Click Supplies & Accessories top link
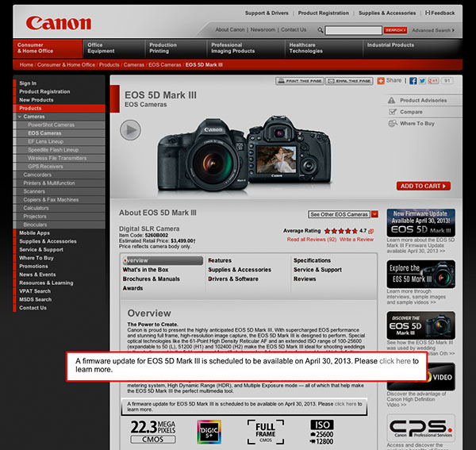The image size is (476, 450). pos(387,13)
